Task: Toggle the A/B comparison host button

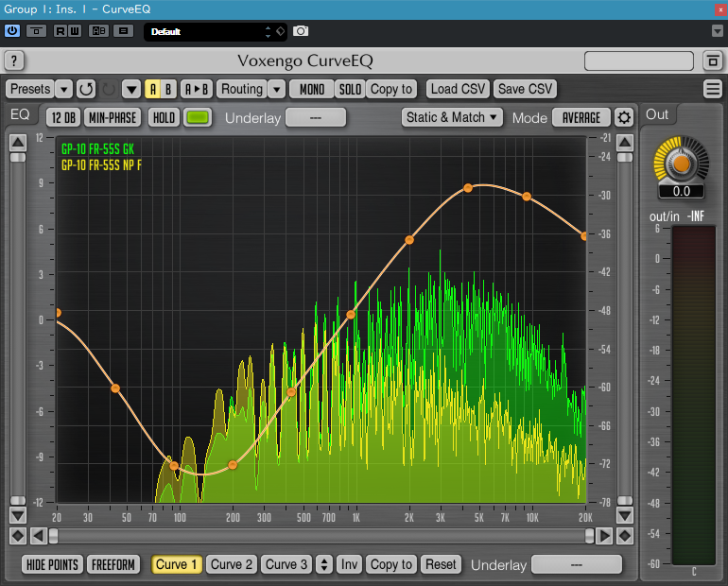Action: tap(99, 31)
